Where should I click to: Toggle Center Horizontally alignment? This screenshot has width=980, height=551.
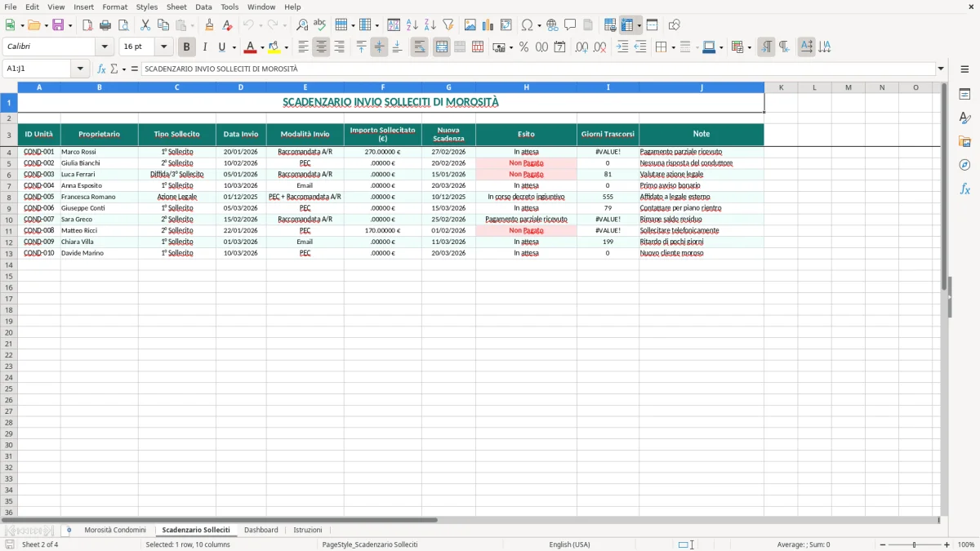tap(321, 47)
